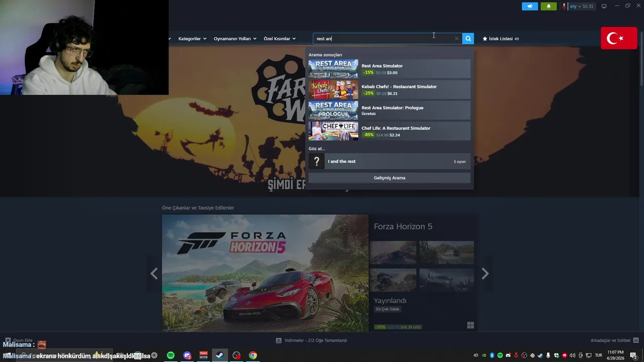Viewport: 644px width, 362px height.
Task: Click the İstek Listesi star icon
Action: click(x=485, y=39)
